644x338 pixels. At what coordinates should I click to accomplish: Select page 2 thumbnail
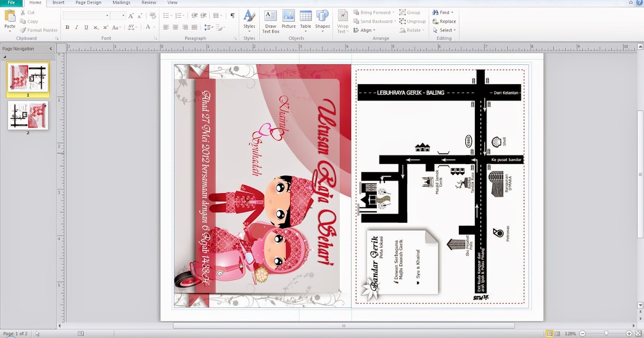click(28, 116)
